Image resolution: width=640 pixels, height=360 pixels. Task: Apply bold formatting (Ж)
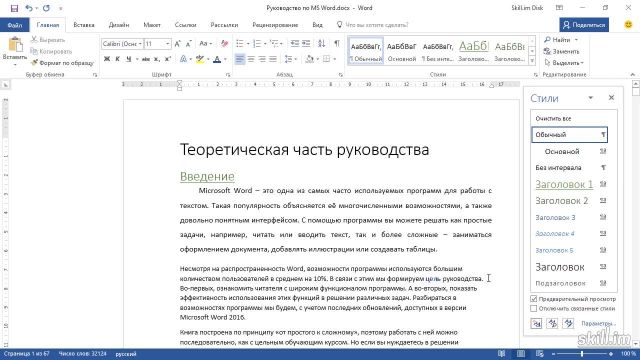pyautogui.click(x=107, y=59)
